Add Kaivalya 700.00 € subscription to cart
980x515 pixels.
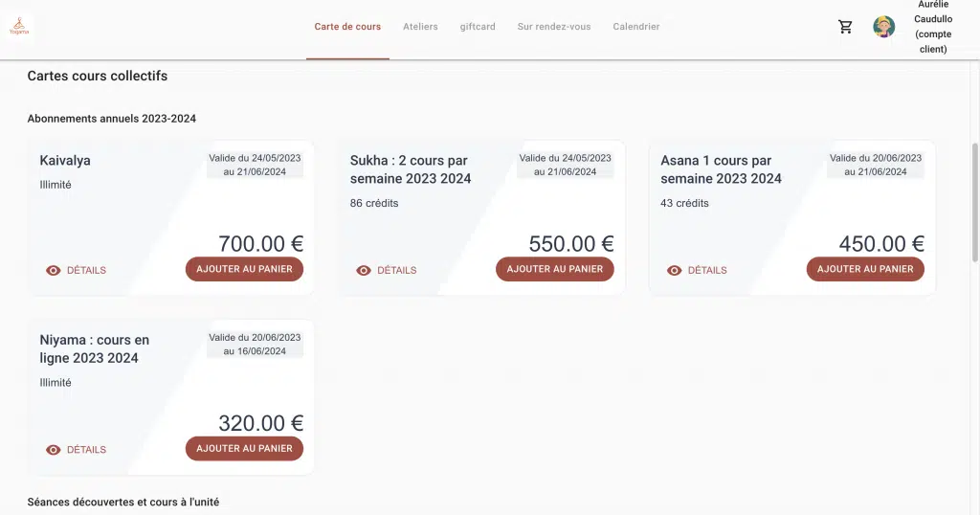tap(244, 269)
